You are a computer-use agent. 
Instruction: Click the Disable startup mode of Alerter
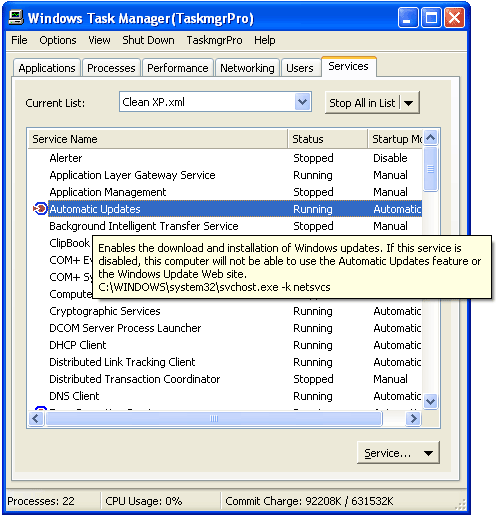[390, 158]
